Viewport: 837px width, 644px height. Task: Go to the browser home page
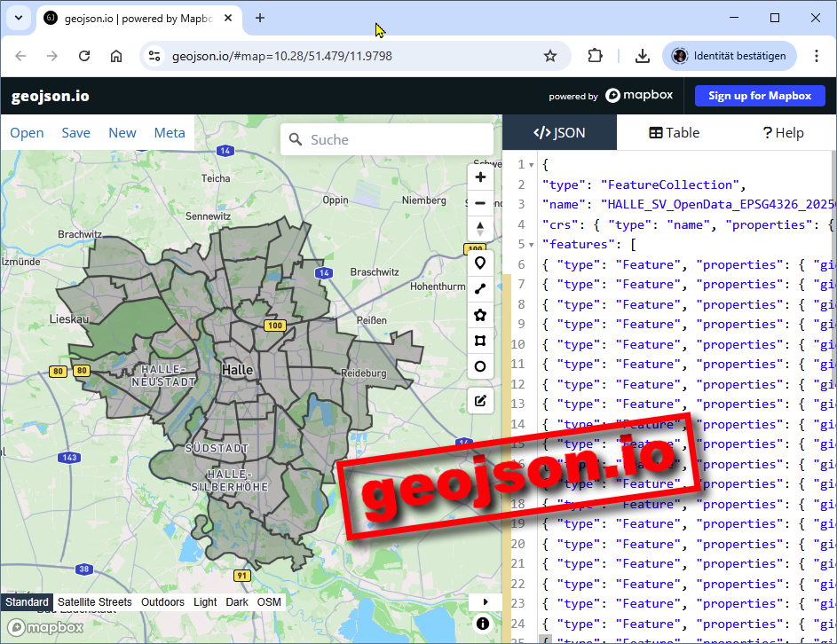click(x=116, y=56)
